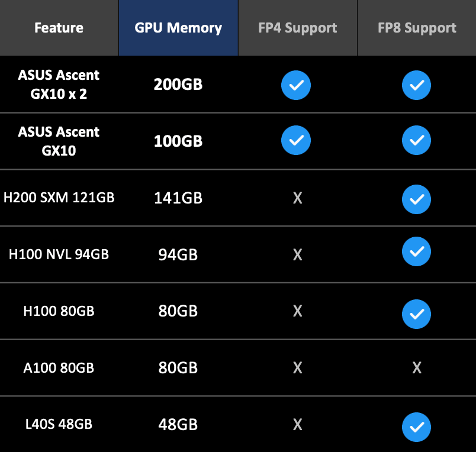476x452 pixels.
Task: Select the FP4 Support column header
Action: point(298,28)
